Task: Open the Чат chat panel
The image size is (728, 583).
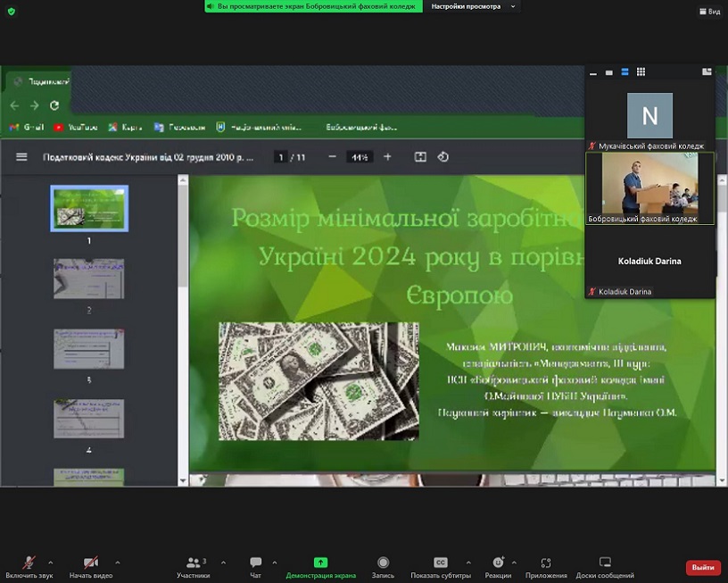Action: (255, 567)
